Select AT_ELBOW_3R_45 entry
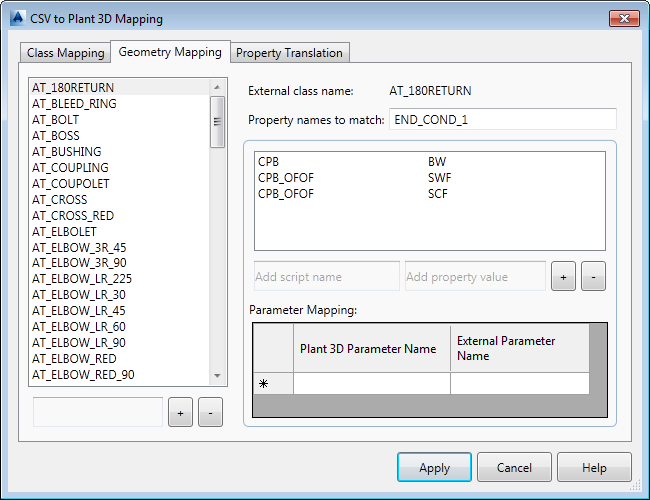 pos(120,248)
